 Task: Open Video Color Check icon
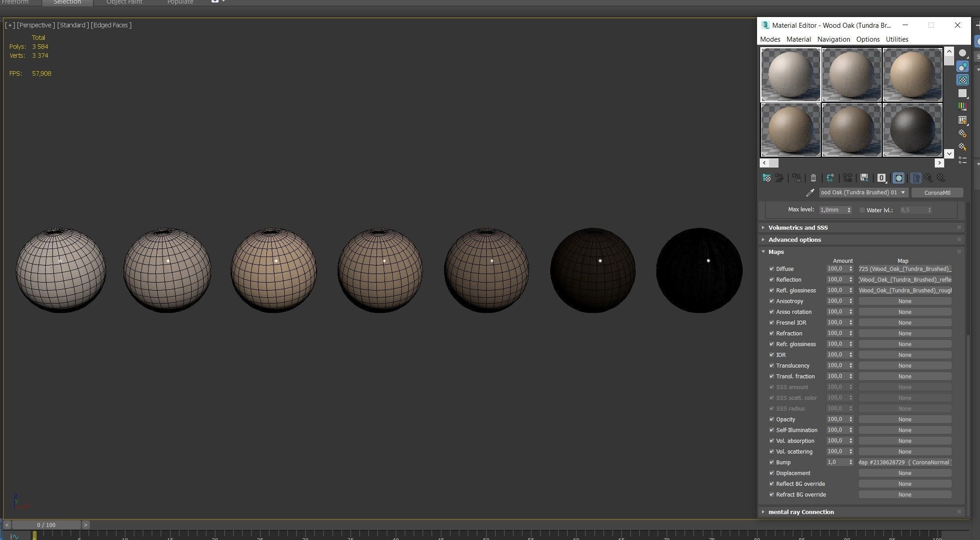963,106
